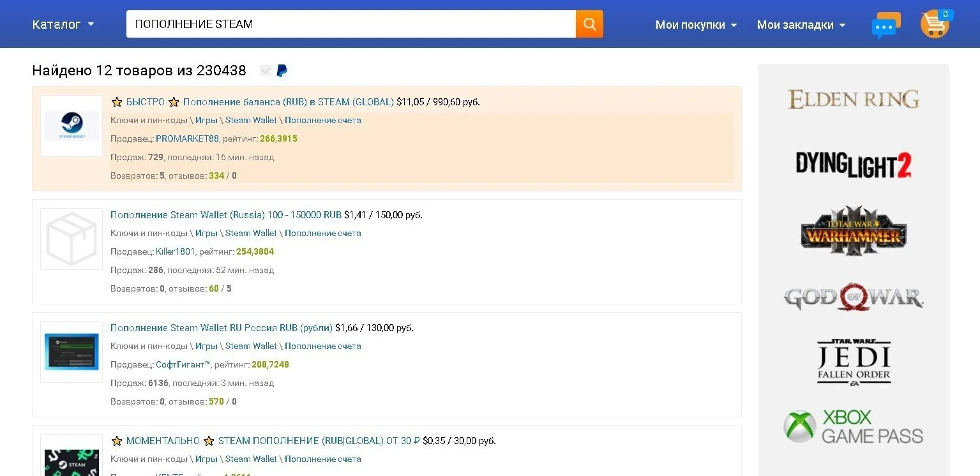Viewport: 980px width, 476px height.
Task: Click the price $1,41 / 150,00 руб.
Action: point(383,215)
